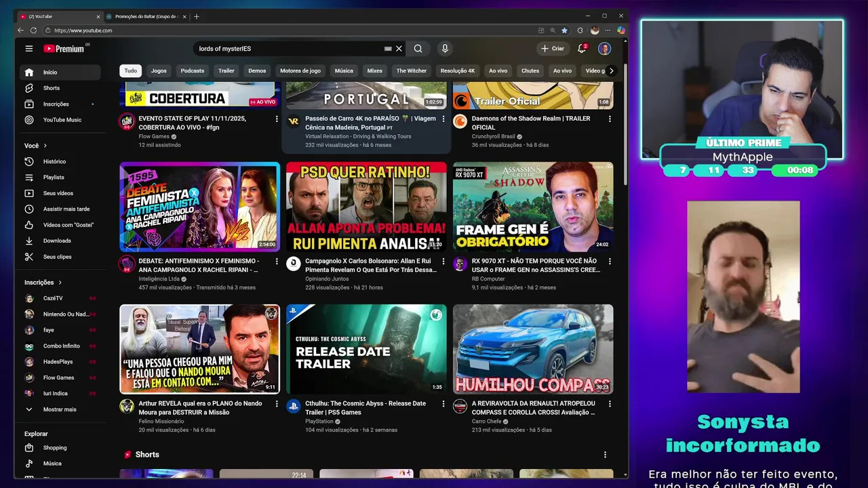Open the Inteligência Ltda channel link

[159, 279]
